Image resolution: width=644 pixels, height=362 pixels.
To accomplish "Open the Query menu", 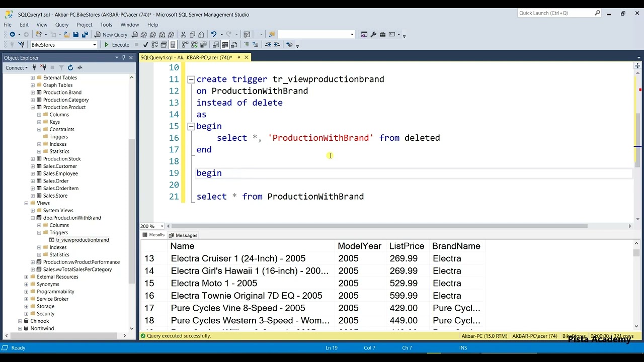I will pos(62,25).
